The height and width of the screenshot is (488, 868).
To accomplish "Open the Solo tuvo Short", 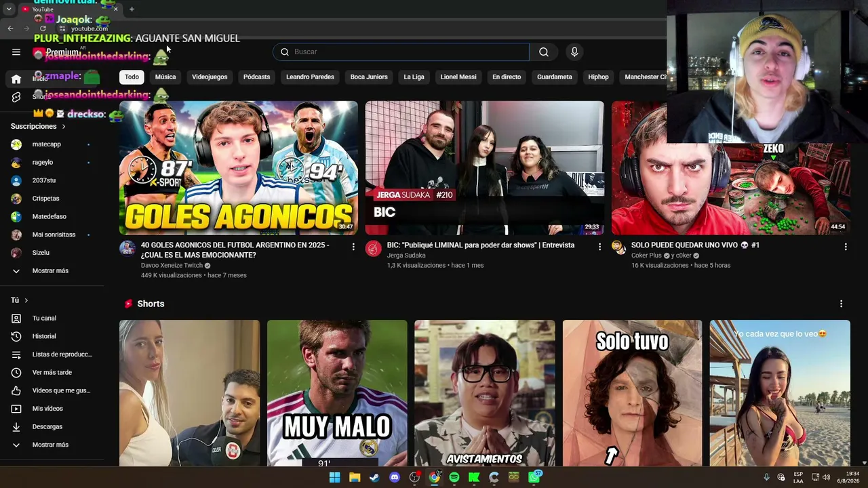I will (x=632, y=393).
